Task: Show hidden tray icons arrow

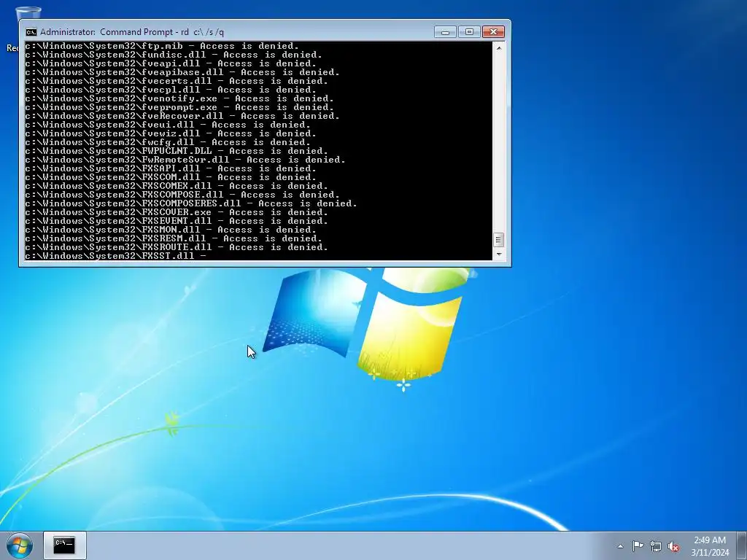Action: [x=620, y=546]
